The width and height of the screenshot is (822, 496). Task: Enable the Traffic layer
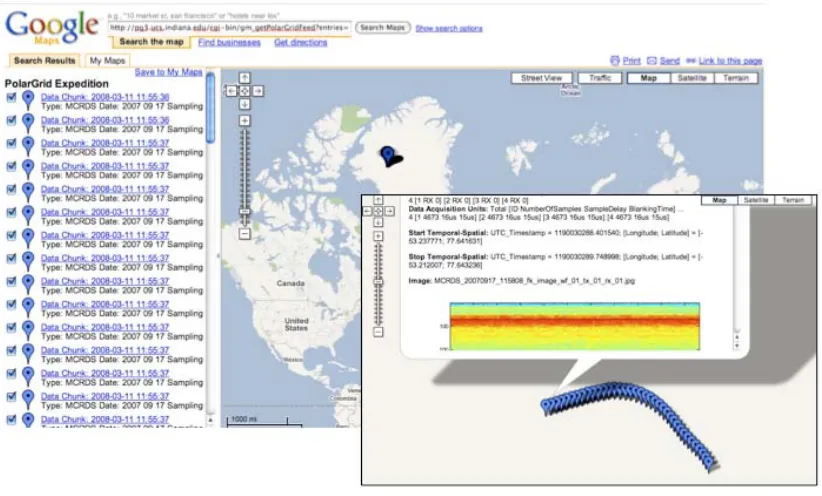600,78
